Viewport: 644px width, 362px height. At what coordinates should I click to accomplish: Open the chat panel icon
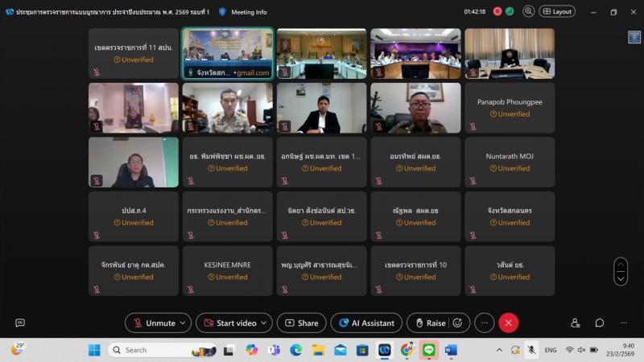pos(600,323)
